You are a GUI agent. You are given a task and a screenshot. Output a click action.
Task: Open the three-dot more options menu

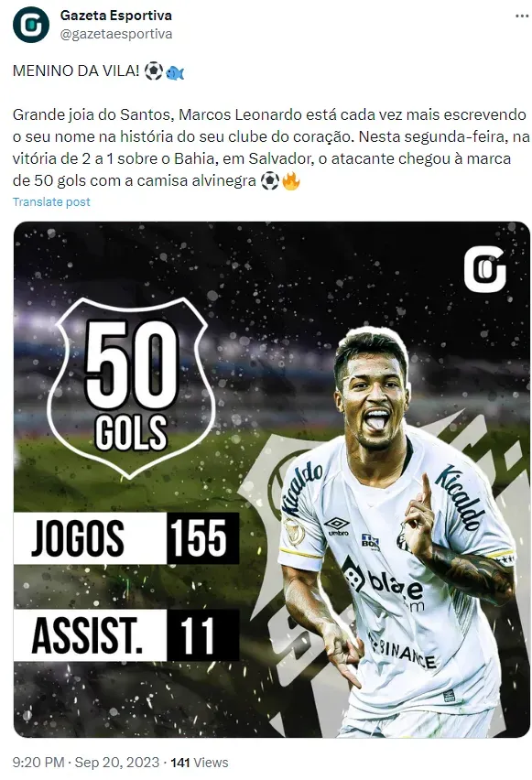click(x=522, y=16)
